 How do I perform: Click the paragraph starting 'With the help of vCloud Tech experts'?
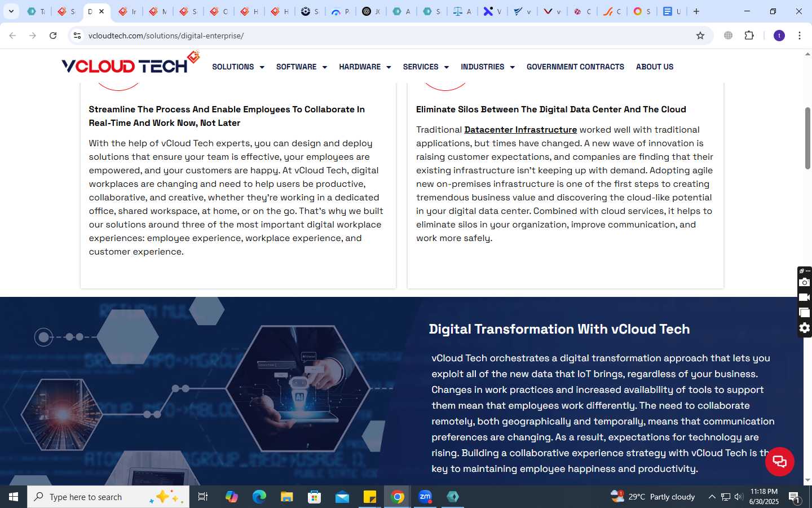pos(236,198)
